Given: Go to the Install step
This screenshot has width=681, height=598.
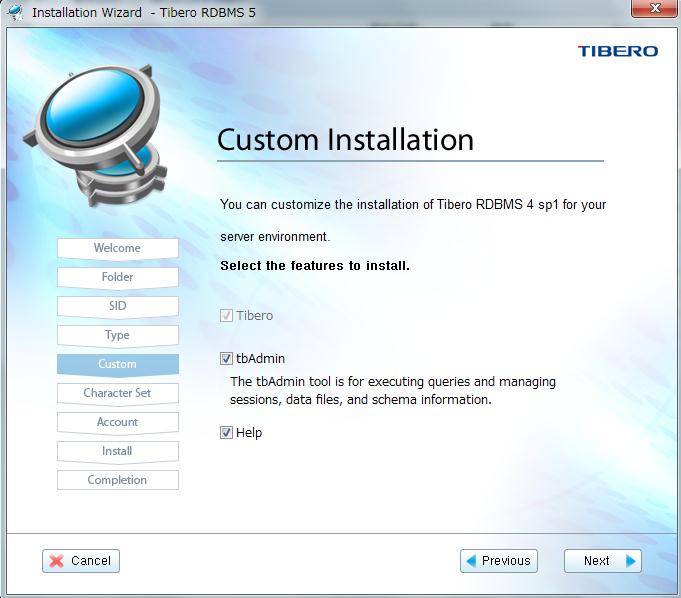Looking at the screenshot, I should (x=118, y=451).
